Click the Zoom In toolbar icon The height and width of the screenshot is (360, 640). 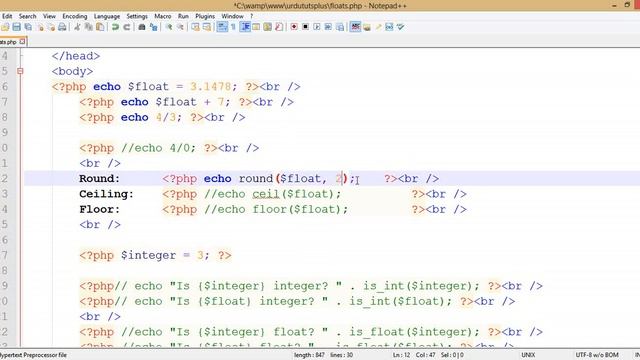pos(169,27)
